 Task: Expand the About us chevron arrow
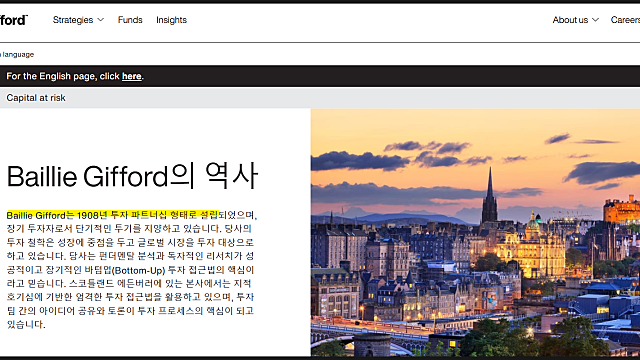[x=595, y=20]
